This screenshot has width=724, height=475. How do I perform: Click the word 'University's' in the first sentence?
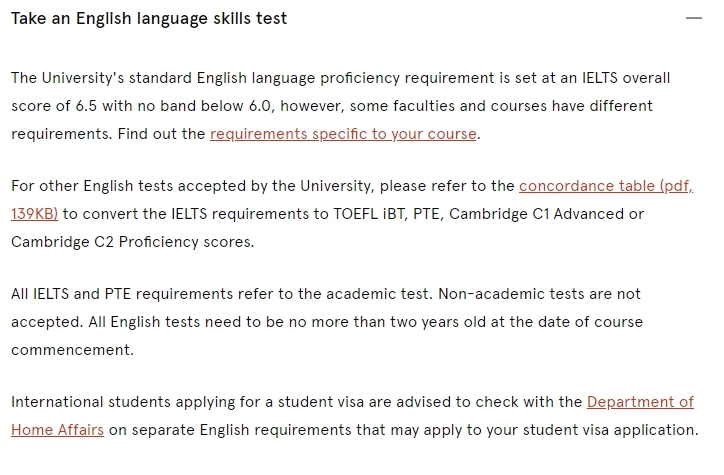coord(83,78)
